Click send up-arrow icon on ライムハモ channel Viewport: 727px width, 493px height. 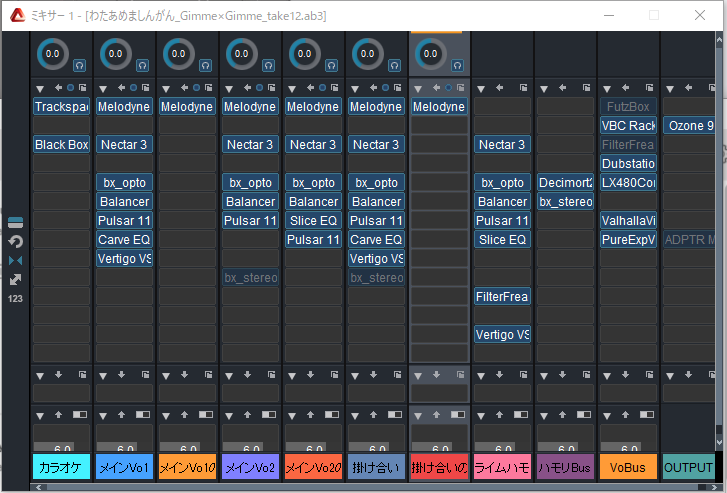499,414
